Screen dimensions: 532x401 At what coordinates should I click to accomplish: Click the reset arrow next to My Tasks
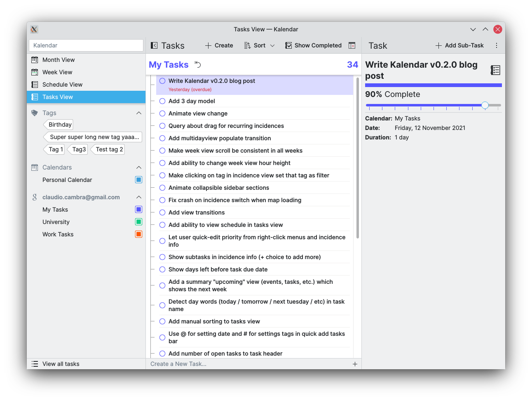click(x=198, y=64)
